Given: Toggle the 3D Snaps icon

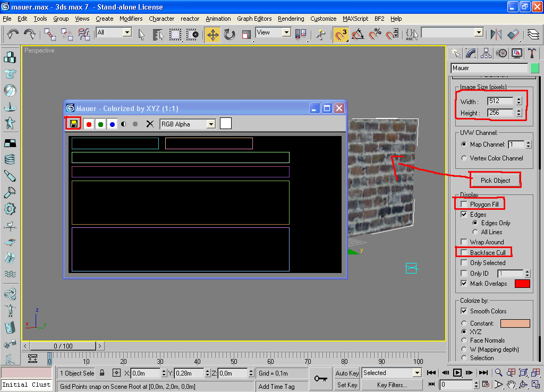Looking at the screenshot, I should [x=341, y=35].
